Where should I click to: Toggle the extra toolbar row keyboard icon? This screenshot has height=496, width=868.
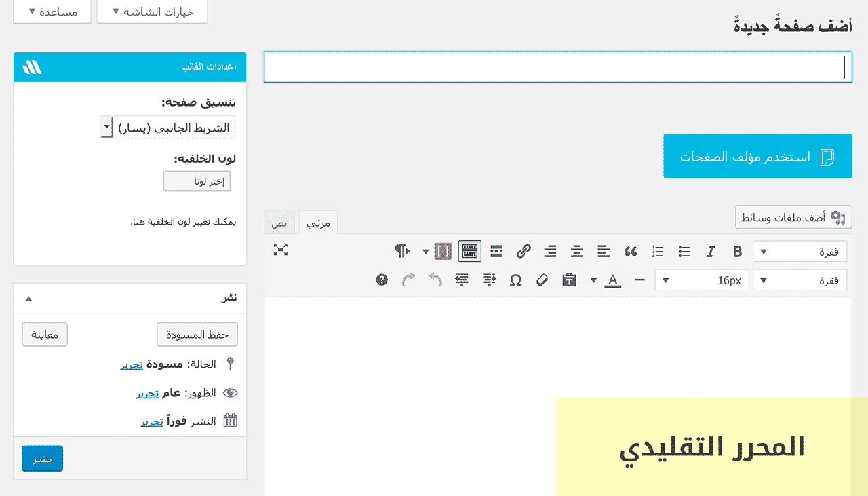pos(469,252)
